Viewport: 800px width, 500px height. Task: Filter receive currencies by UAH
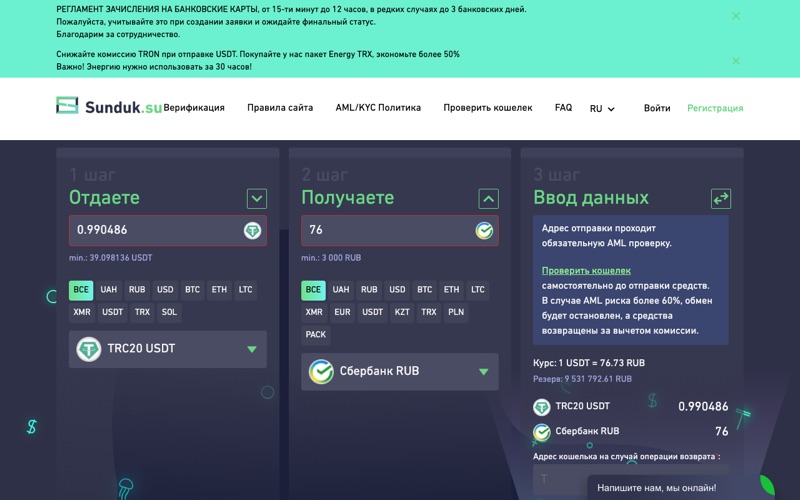point(341,290)
